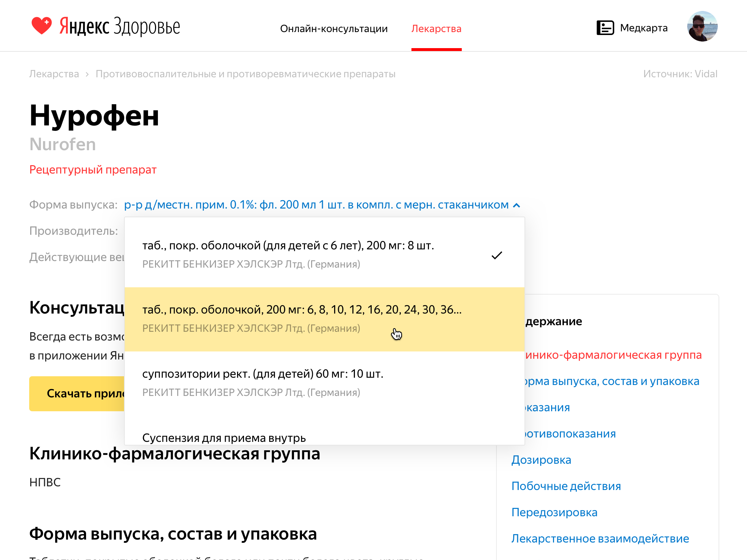Click the р-р д/местн. прим. 0.1% release form selector
The height and width of the screenshot is (560, 747).
point(316,205)
